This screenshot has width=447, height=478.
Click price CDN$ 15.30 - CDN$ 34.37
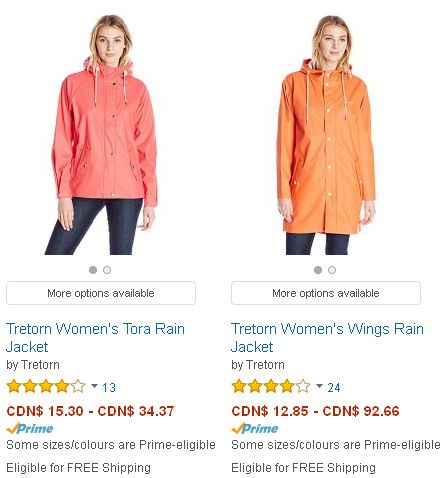(90, 411)
